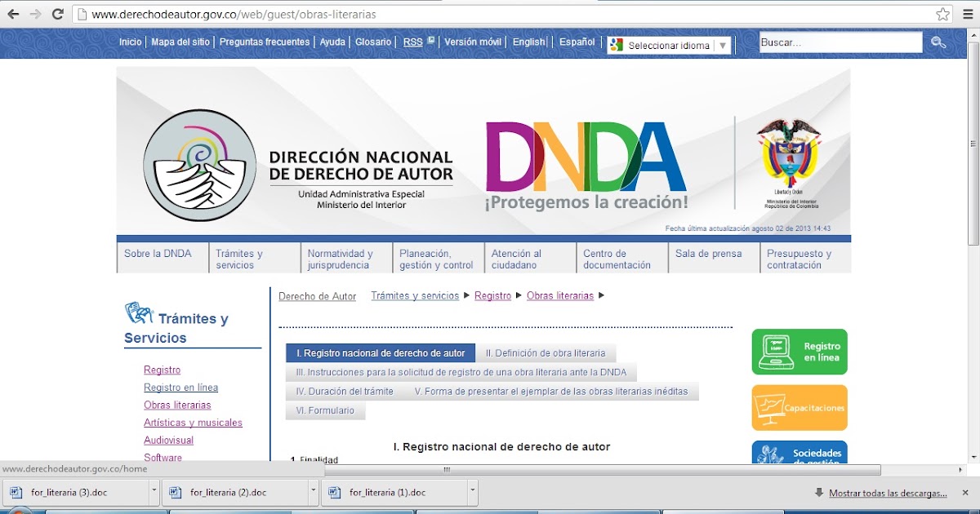980x514 pixels.
Task: Expand options for for_literaria (1).doc download
Action: (472, 493)
